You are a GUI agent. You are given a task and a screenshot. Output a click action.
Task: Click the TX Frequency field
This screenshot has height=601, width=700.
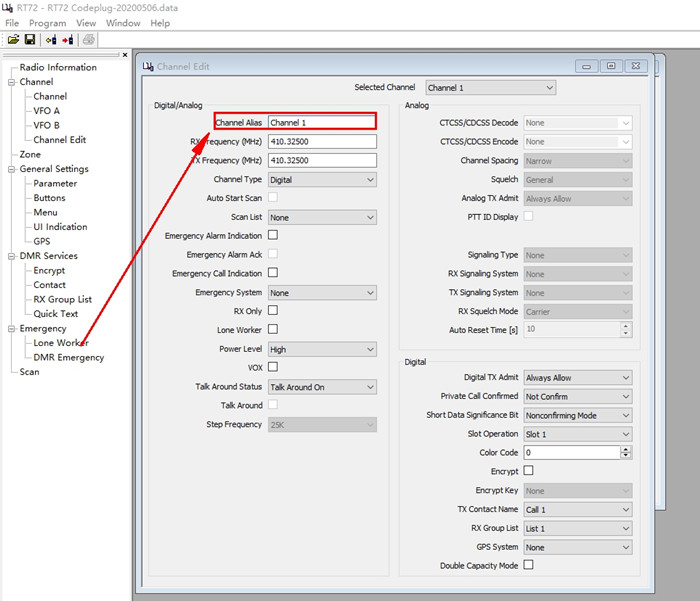point(322,160)
